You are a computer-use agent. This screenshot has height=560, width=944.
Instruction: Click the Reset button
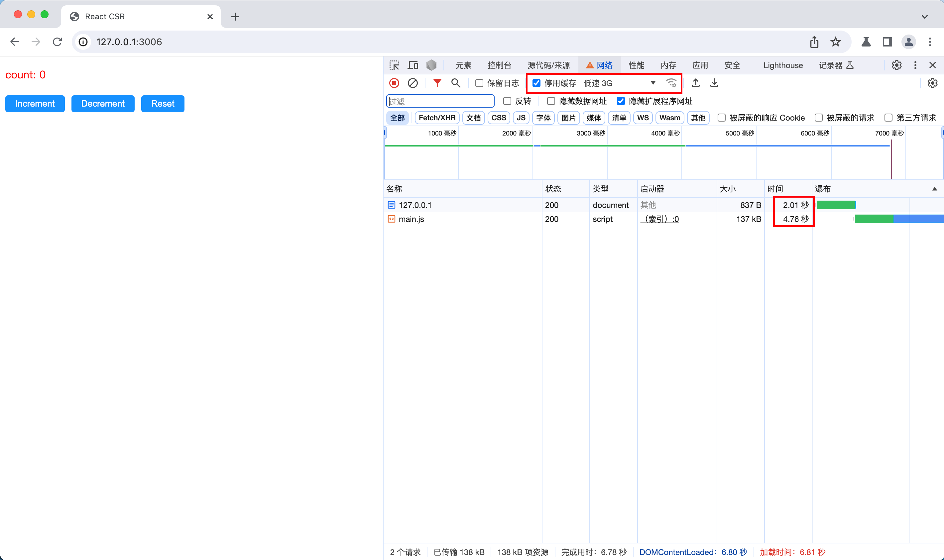pos(163,104)
